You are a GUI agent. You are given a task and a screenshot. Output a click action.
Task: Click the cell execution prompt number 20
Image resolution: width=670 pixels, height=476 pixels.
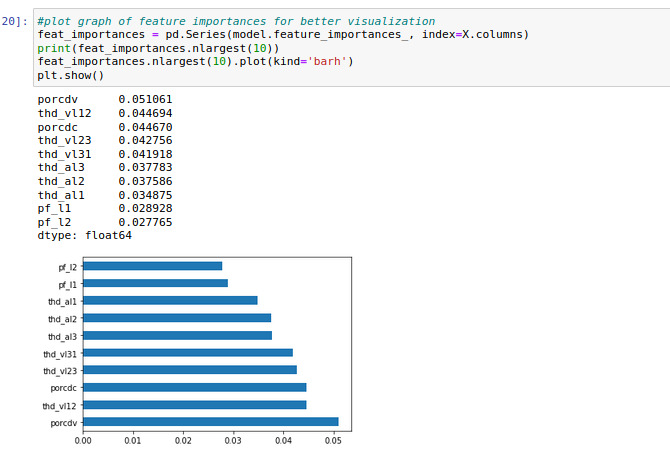pos(14,21)
